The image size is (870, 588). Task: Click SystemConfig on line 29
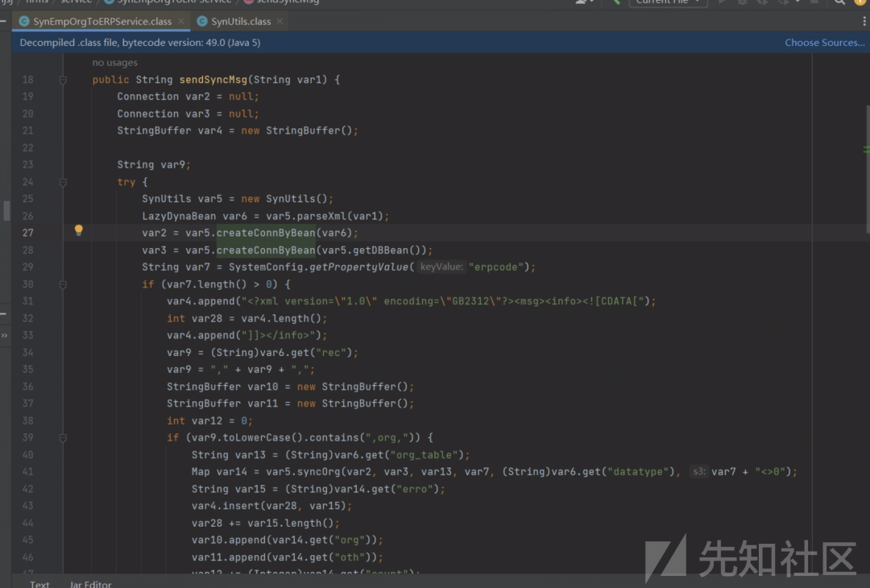266,267
